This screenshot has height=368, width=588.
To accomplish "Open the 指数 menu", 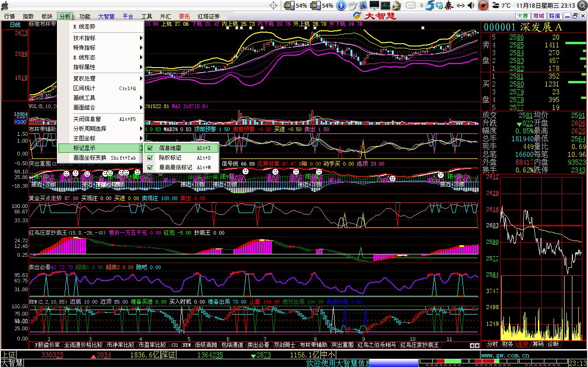I will tap(28, 17).
